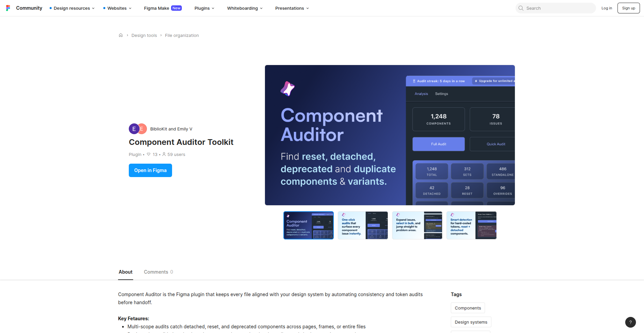Click the Log in link
Image resolution: width=644 pixels, height=333 pixels.
[x=607, y=8]
